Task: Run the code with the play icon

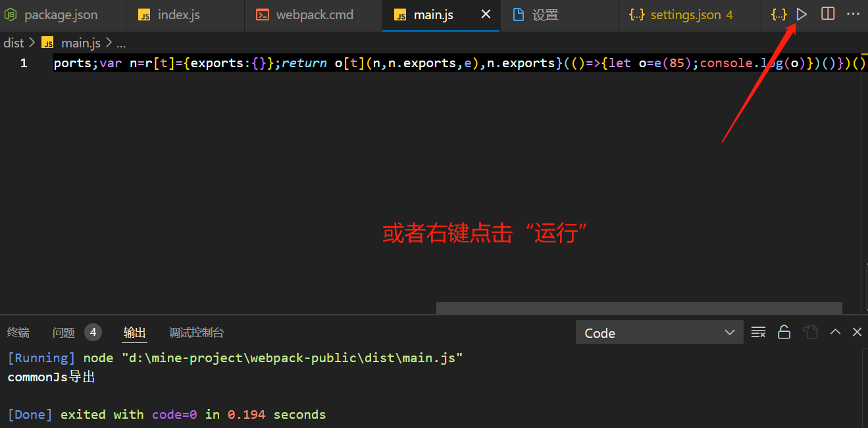Action: coord(802,14)
